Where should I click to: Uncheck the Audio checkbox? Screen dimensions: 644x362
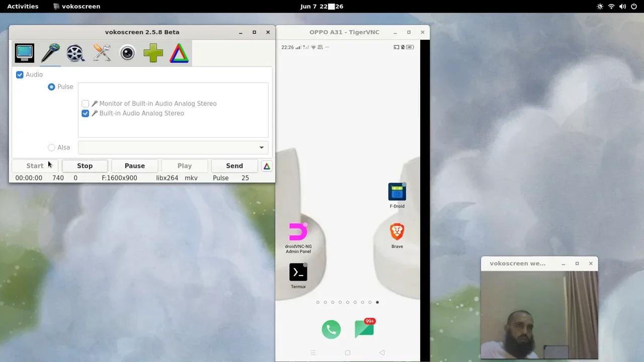[x=19, y=74]
